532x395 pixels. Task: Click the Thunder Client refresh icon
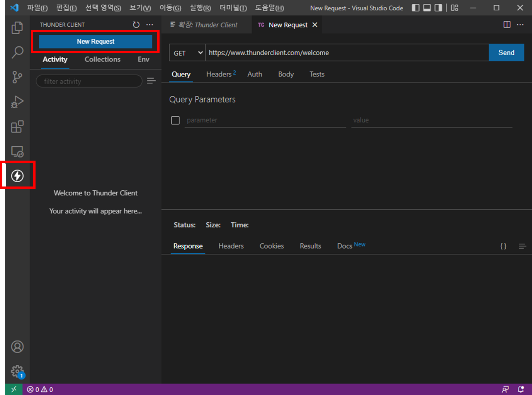[x=136, y=25]
